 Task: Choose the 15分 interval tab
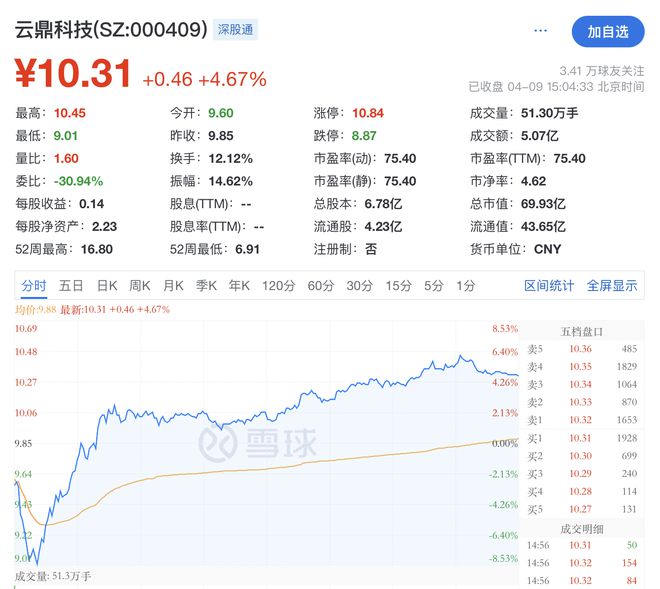point(399,286)
